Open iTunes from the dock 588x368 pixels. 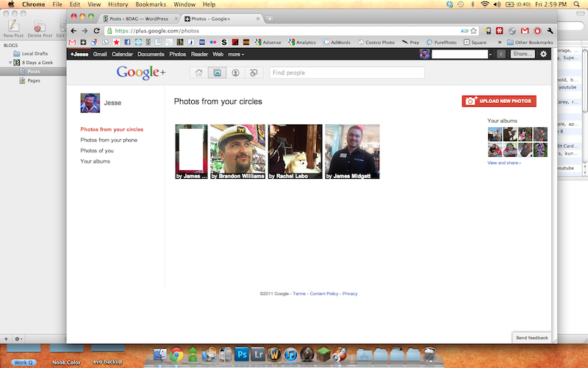(x=290, y=354)
